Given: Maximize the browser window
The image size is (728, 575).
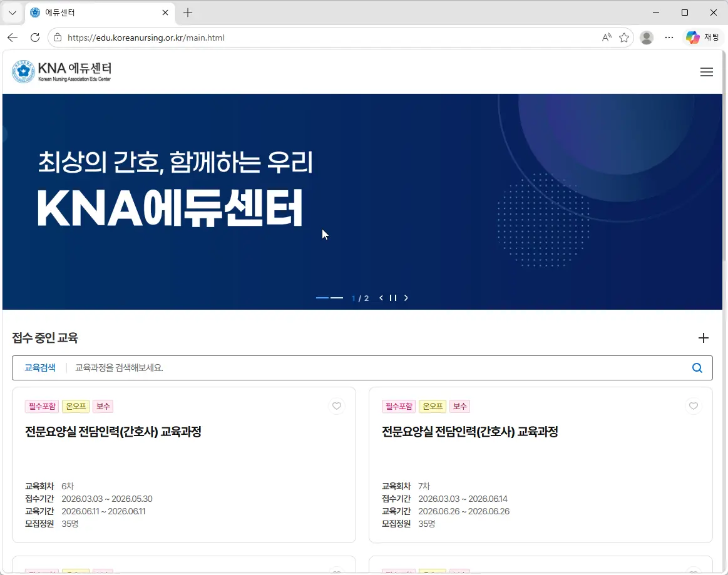Looking at the screenshot, I should (x=685, y=13).
